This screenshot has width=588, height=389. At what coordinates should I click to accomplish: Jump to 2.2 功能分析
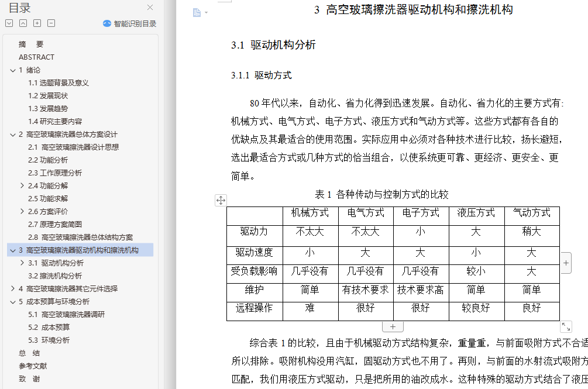[48, 160]
